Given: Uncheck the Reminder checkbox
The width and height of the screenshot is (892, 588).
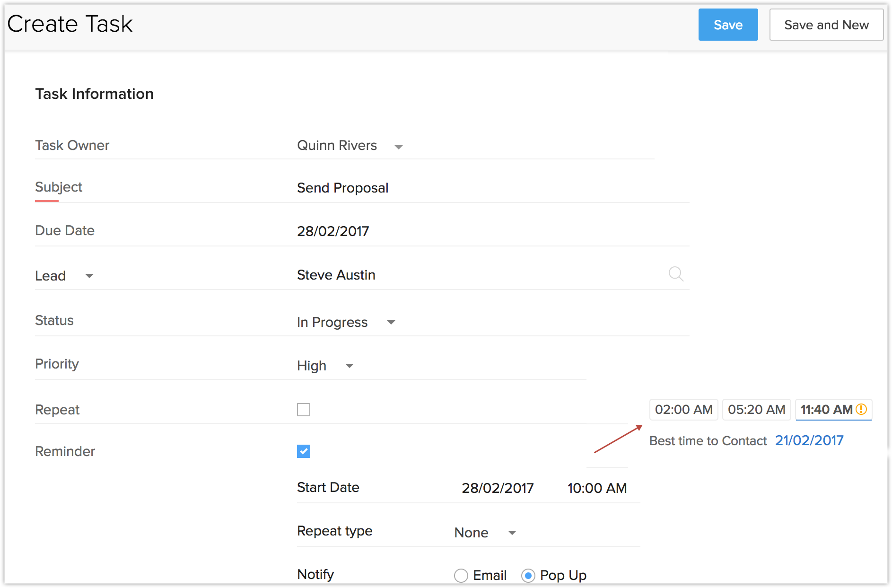Looking at the screenshot, I should 304,451.
